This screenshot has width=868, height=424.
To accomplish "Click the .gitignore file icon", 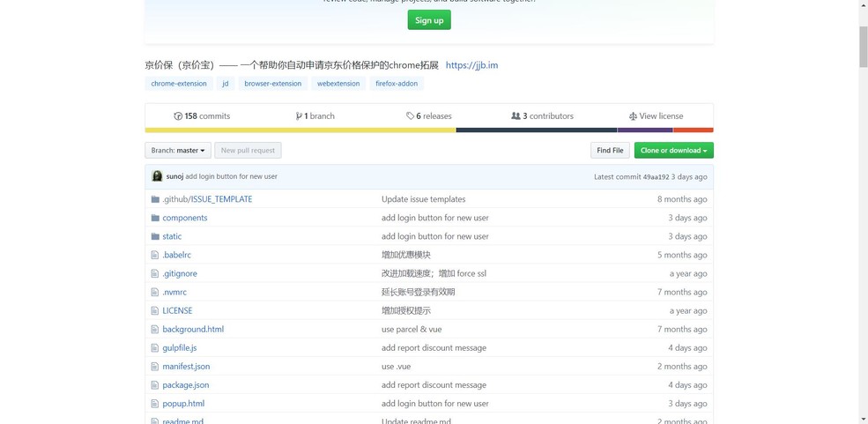I will pos(155,273).
